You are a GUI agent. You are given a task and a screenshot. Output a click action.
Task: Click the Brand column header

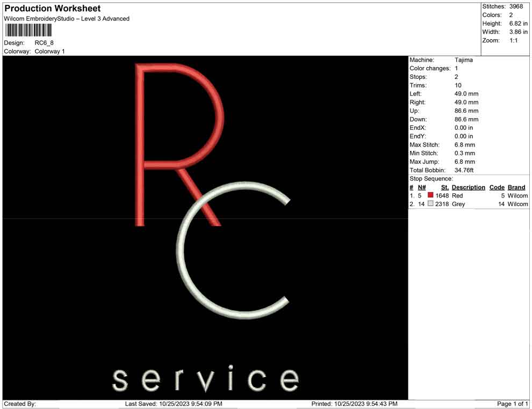pos(516,187)
